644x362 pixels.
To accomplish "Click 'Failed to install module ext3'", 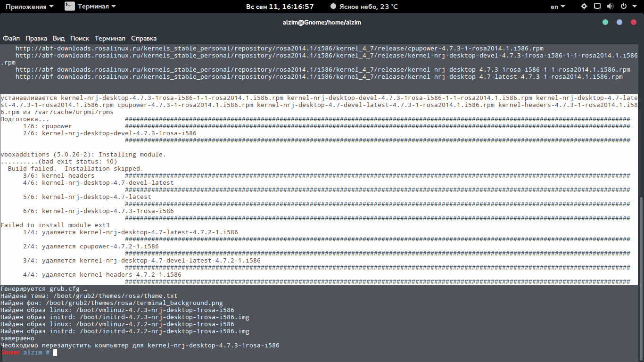I will [55, 225].
